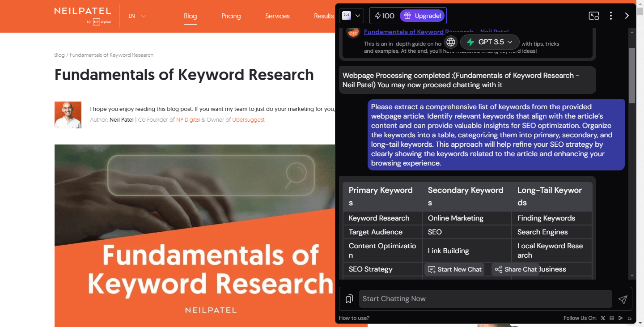Image resolution: width=644 pixels, height=327 pixels.
Task: Open the Blog nav item
Action: 190,16
